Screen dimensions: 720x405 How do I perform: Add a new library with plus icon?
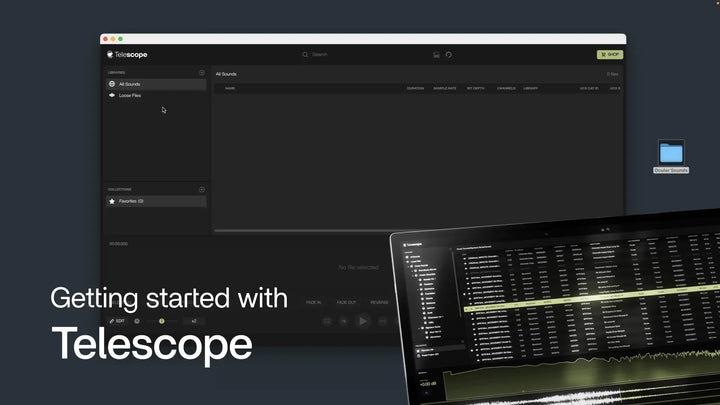click(x=201, y=73)
